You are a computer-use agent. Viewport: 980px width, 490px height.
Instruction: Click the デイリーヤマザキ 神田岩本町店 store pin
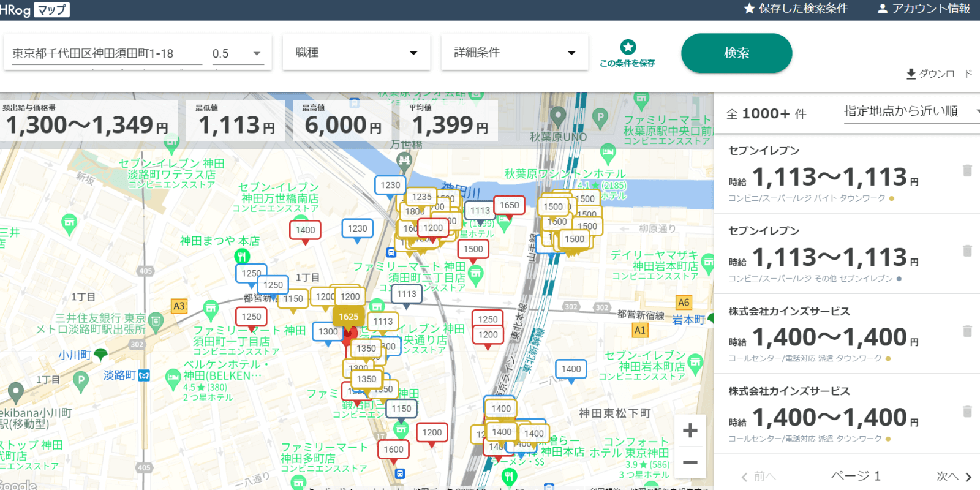coord(707,263)
